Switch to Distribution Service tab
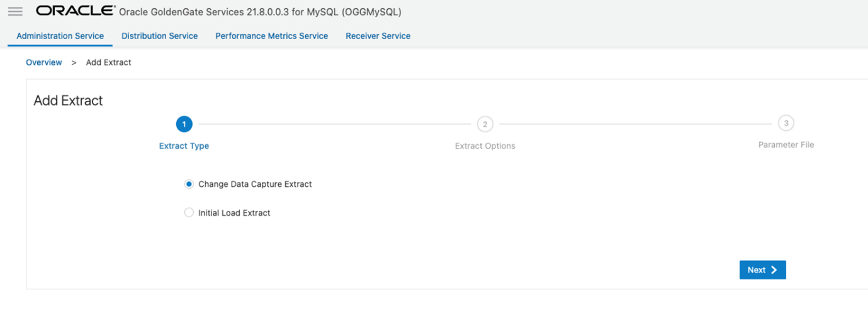The image size is (868, 324). 160,36
